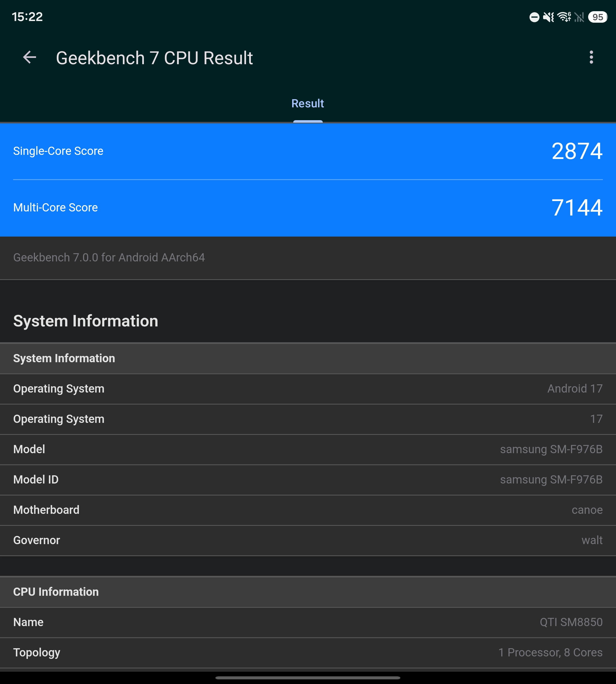
Task: Click "Geekbench 7.0.0 for Android AArch64" version text
Action: click(x=109, y=258)
